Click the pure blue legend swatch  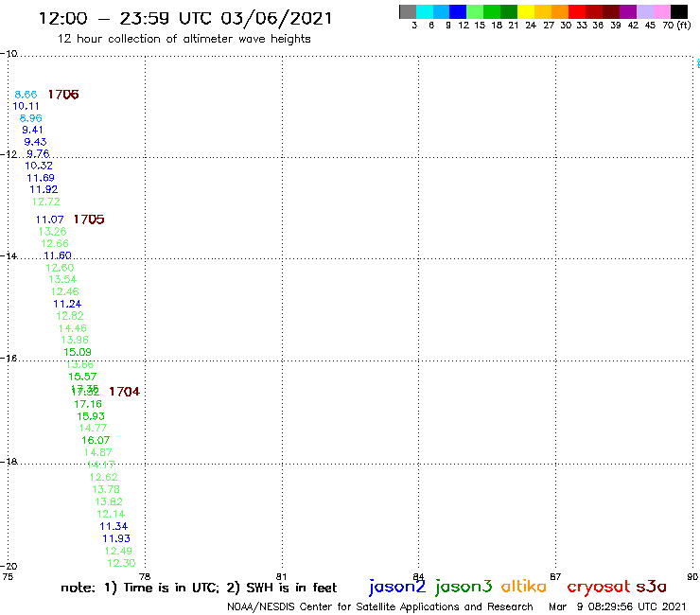point(458,11)
